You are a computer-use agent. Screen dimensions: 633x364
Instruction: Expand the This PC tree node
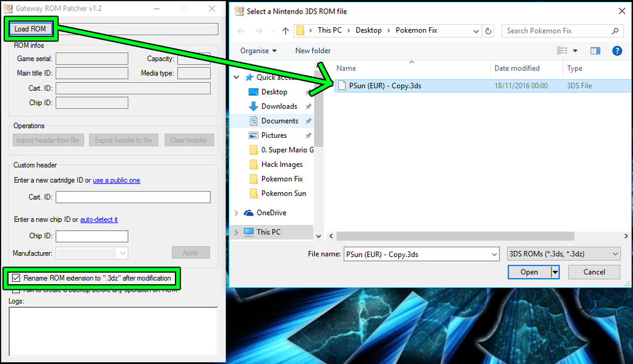click(x=237, y=232)
